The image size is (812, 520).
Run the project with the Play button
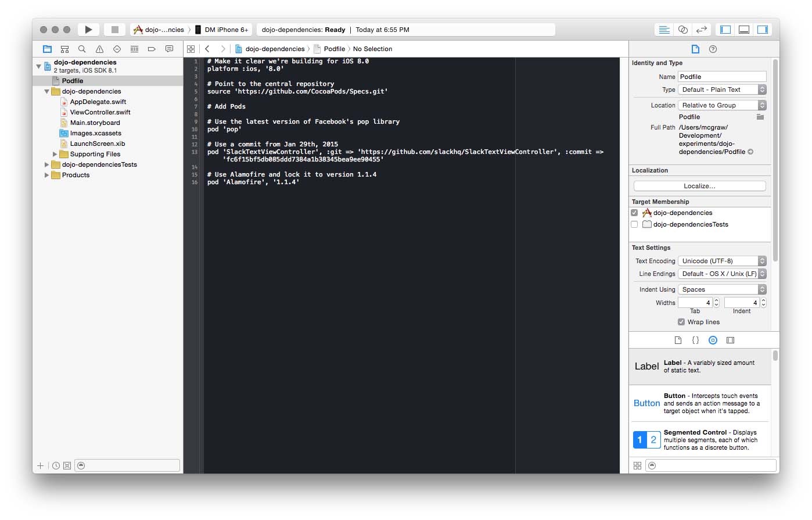point(88,29)
